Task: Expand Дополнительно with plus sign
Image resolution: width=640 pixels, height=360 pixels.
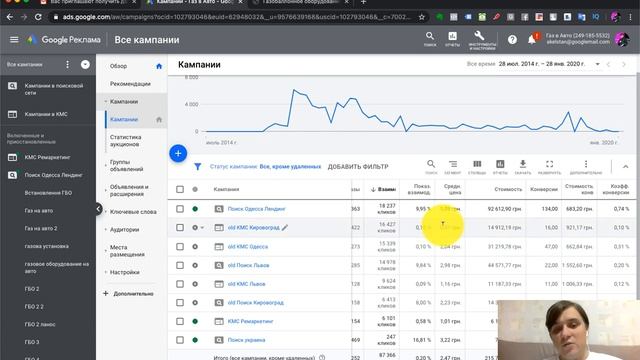Action: click(x=106, y=293)
